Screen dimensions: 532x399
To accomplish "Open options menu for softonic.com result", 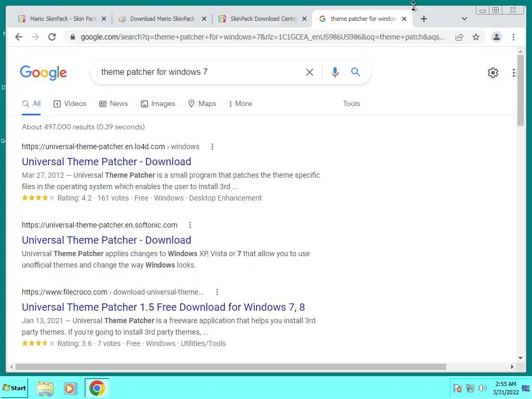I will point(190,225).
